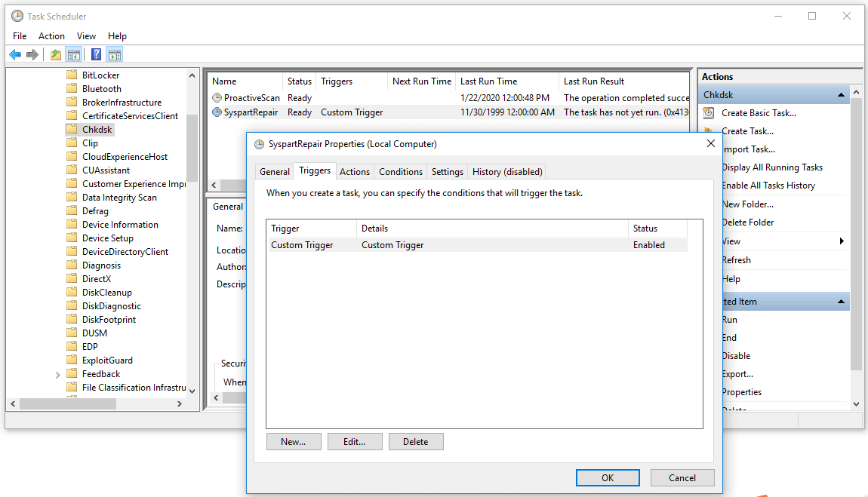The width and height of the screenshot is (868, 497).
Task: Click the Create Basic Task clock icon
Action: pos(708,112)
